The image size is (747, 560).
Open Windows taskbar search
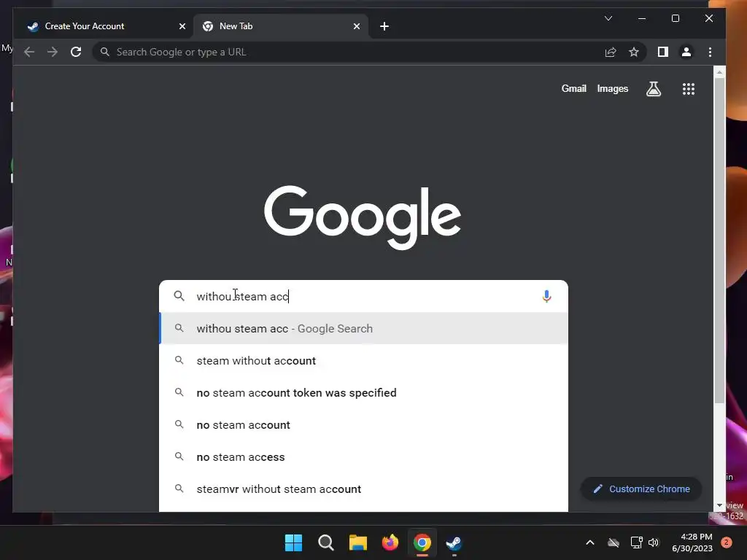[x=326, y=542]
